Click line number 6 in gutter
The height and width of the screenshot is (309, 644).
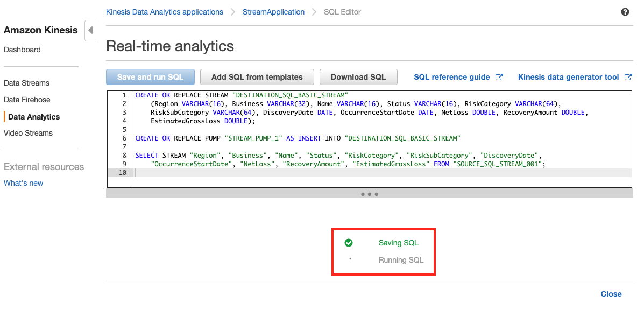point(124,138)
